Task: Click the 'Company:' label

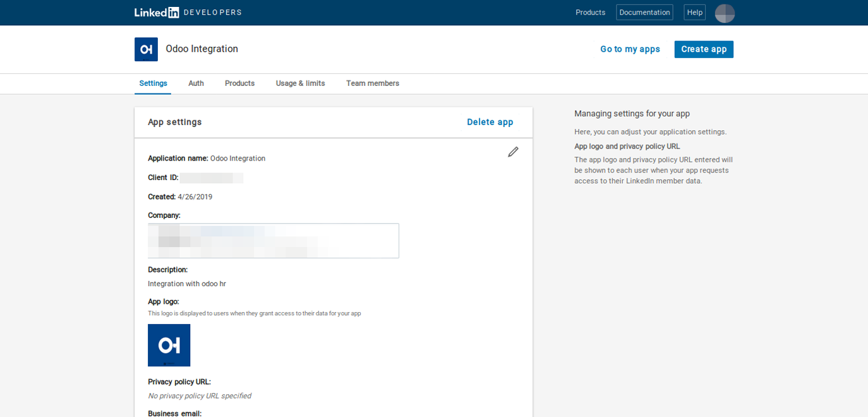Action: tap(164, 215)
